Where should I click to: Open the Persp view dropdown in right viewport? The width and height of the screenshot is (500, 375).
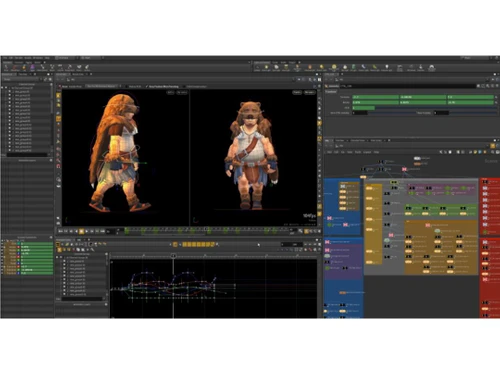coord(297,92)
